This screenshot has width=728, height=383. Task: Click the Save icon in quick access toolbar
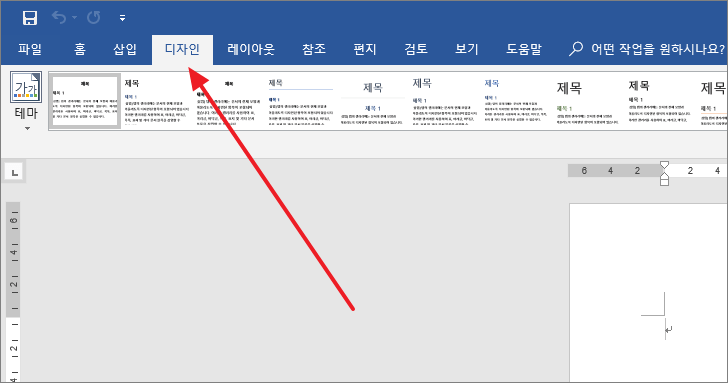[x=30, y=18]
